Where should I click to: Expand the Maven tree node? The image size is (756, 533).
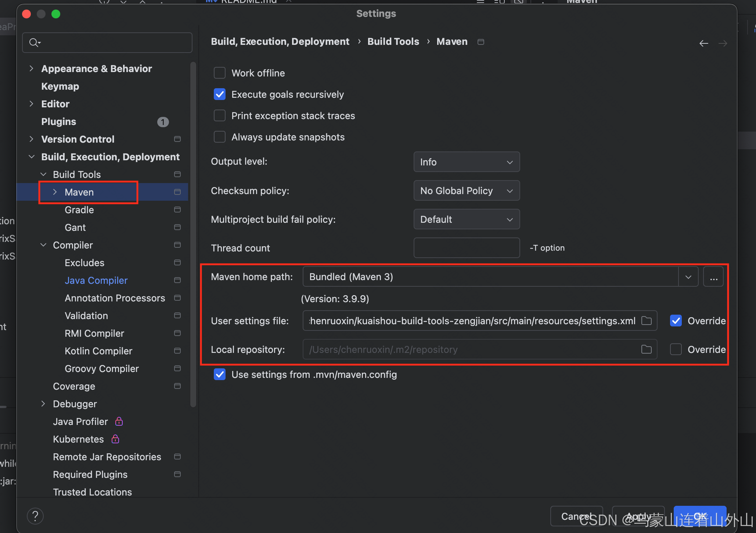[x=55, y=192]
